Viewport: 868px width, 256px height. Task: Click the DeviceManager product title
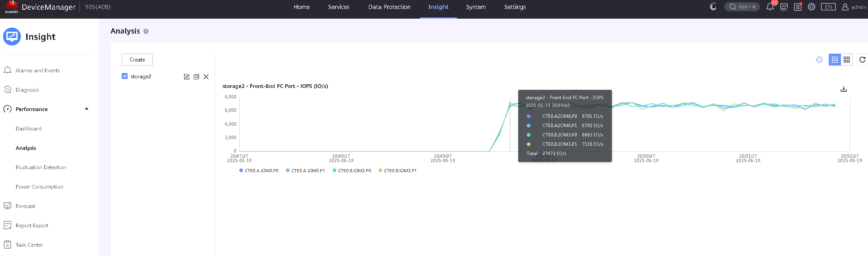click(x=49, y=7)
